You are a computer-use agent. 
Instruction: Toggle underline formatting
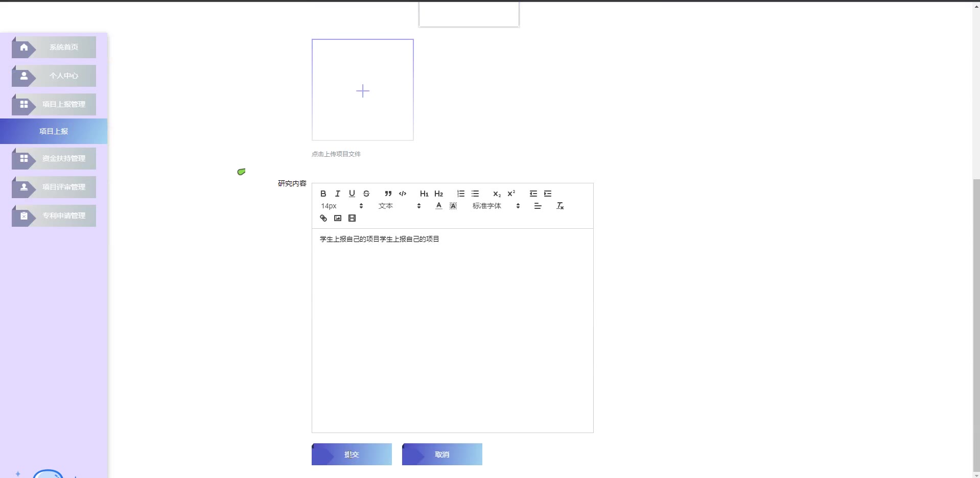[x=352, y=194]
